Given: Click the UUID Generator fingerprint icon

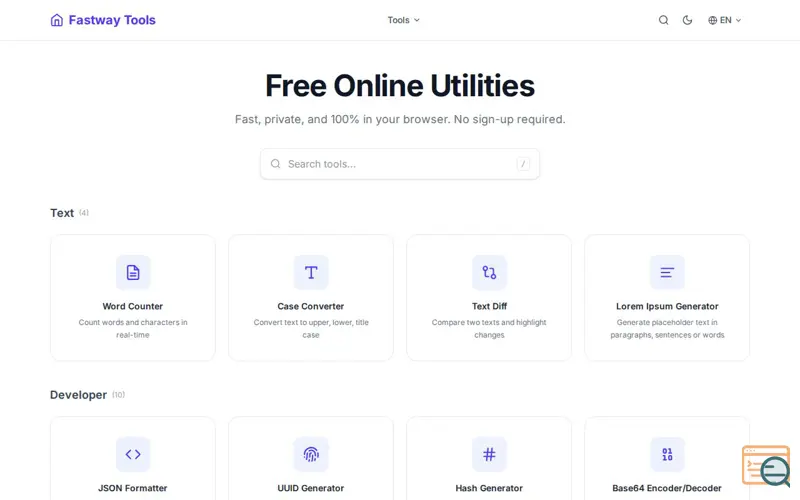Looking at the screenshot, I should click(311, 454).
